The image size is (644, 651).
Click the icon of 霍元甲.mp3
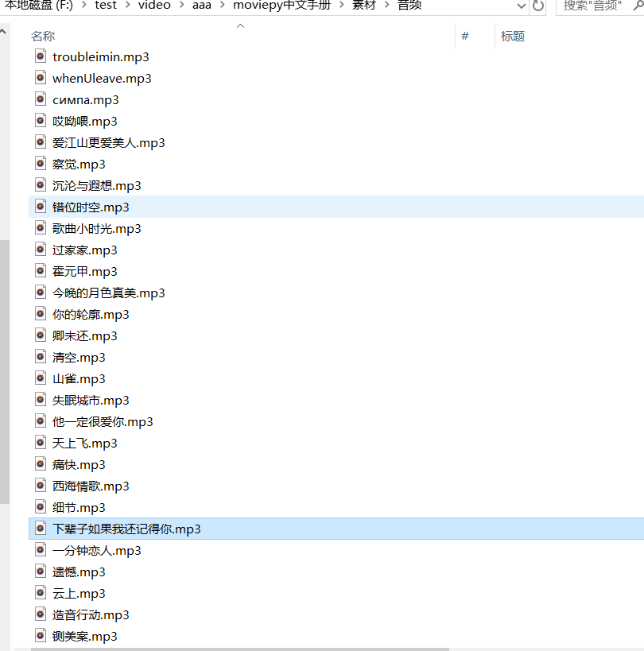41,271
